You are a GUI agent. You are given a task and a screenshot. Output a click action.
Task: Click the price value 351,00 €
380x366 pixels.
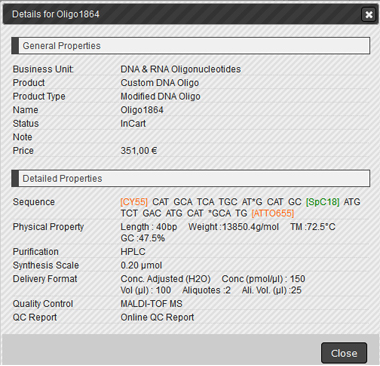point(139,151)
